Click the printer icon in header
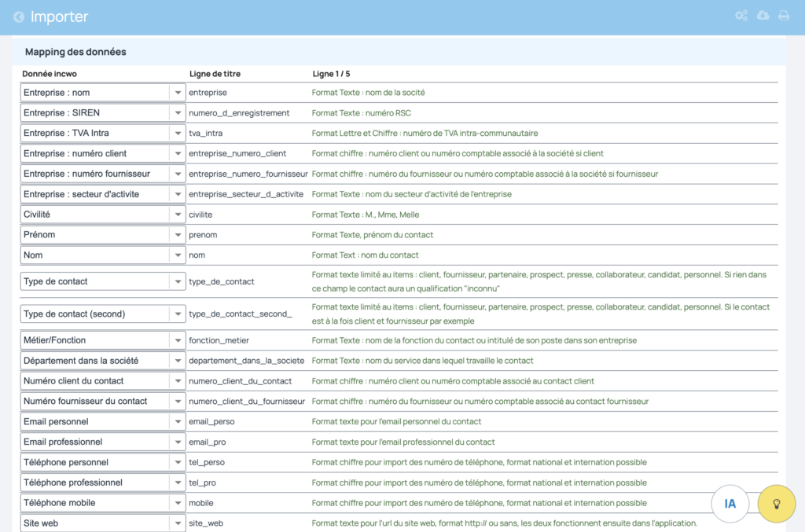Screen dimensions: 805x532 coord(784,16)
